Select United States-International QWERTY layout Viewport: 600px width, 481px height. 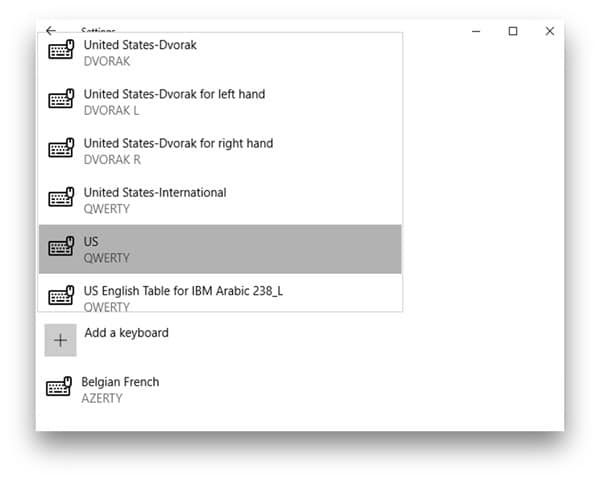(155, 192)
